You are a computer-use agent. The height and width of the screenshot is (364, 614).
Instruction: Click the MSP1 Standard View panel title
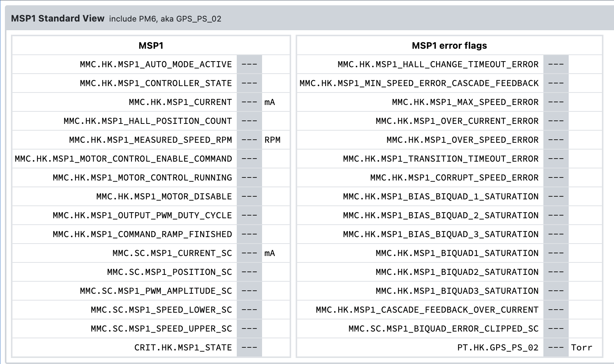click(57, 19)
